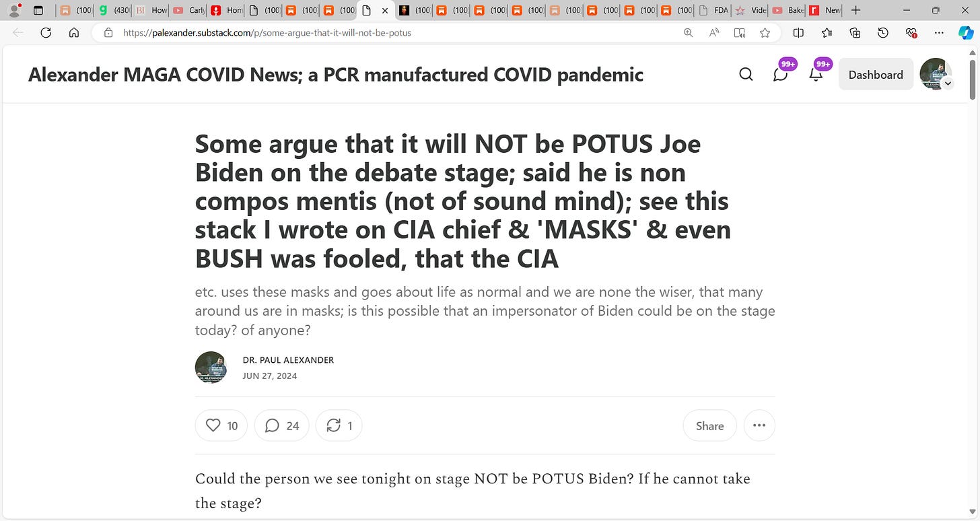The height and width of the screenshot is (521, 980).
Task: Add this page to favorites star
Action: coord(765,32)
